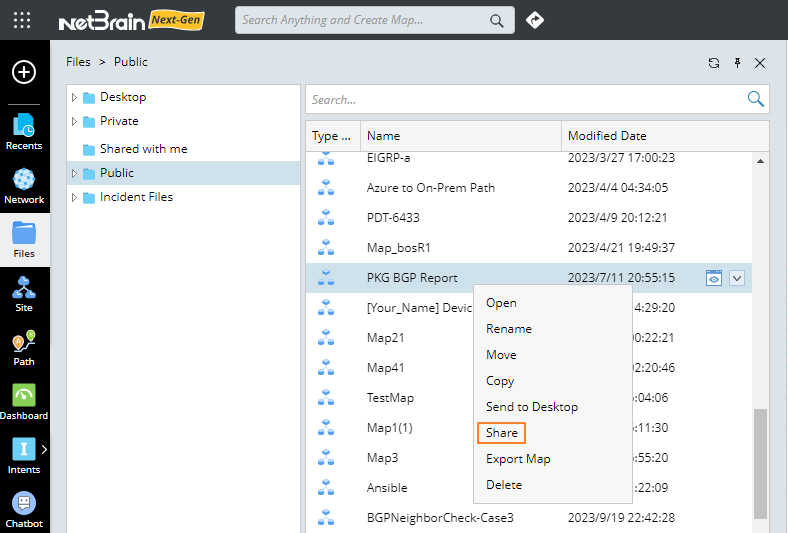Image resolution: width=788 pixels, height=533 pixels.
Task: Open the Network sidebar icon
Action: pyautogui.click(x=24, y=185)
